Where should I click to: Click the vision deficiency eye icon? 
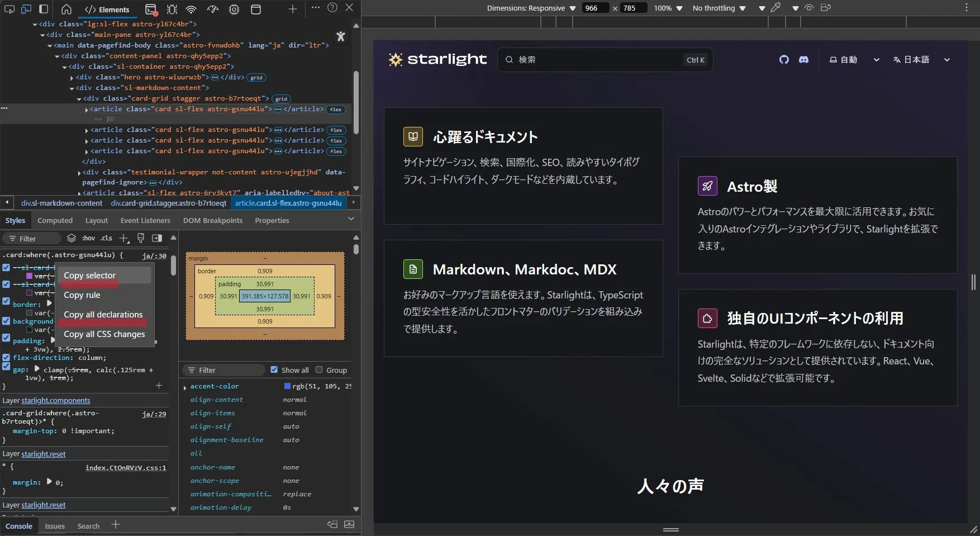point(808,8)
